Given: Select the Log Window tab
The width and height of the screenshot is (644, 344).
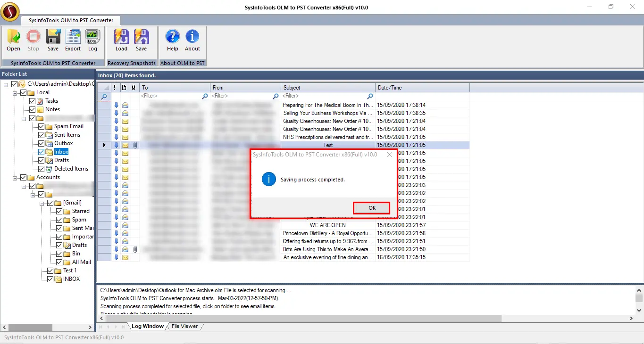Looking at the screenshot, I should pyautogui.click(x=147, y=326).
